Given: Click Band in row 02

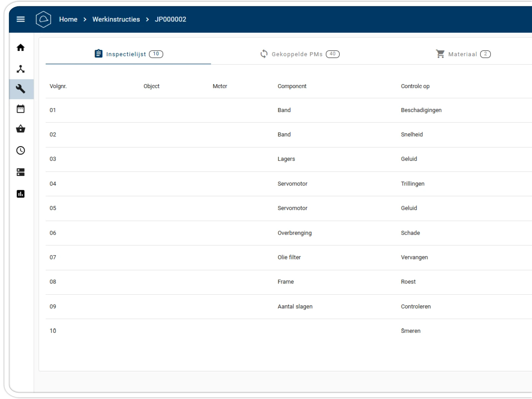Looking at the screenshot, I should [x=284, y=134].
